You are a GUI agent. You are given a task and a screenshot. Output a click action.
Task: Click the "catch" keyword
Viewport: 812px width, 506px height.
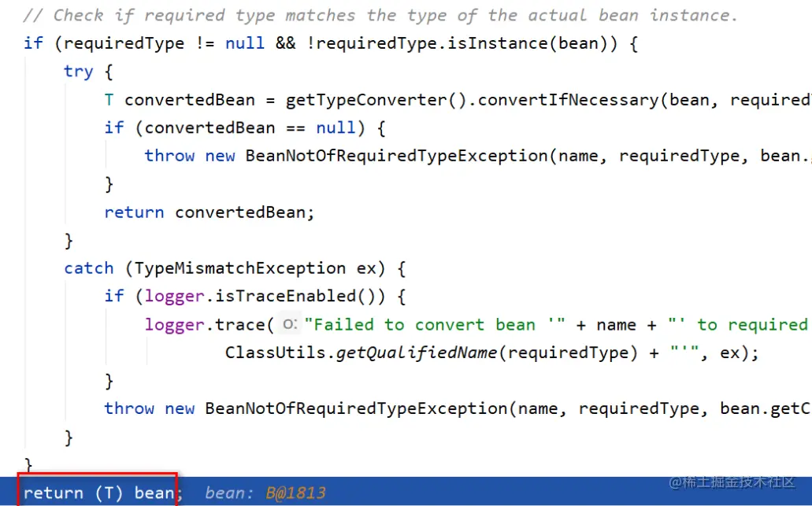(88, 268)
